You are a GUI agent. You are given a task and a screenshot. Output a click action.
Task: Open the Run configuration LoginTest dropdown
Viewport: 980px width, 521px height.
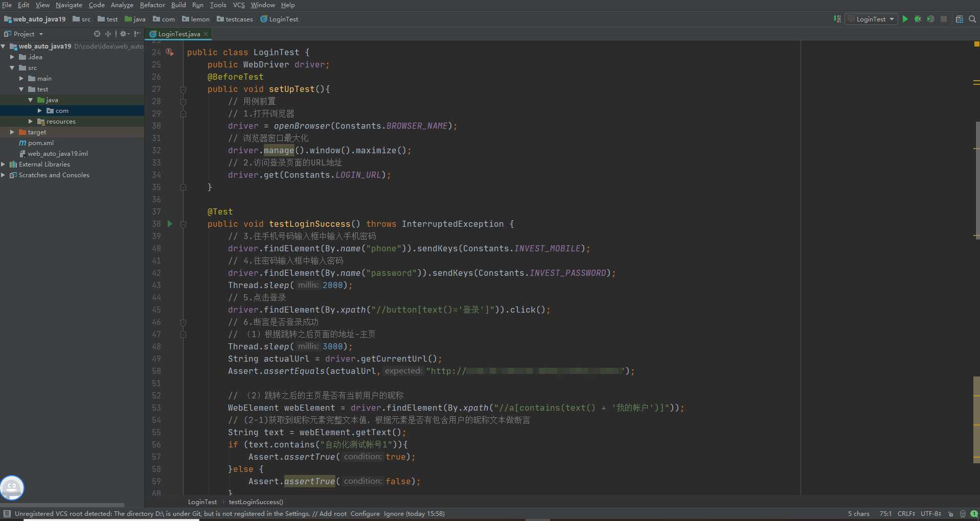(x=871, y=19)
